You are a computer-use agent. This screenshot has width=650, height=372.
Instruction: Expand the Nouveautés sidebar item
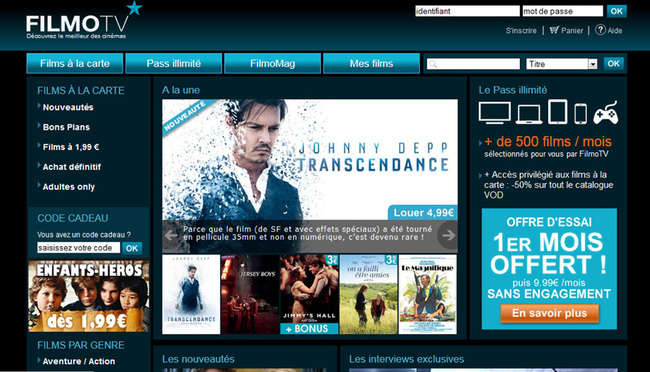pos(68,107)
